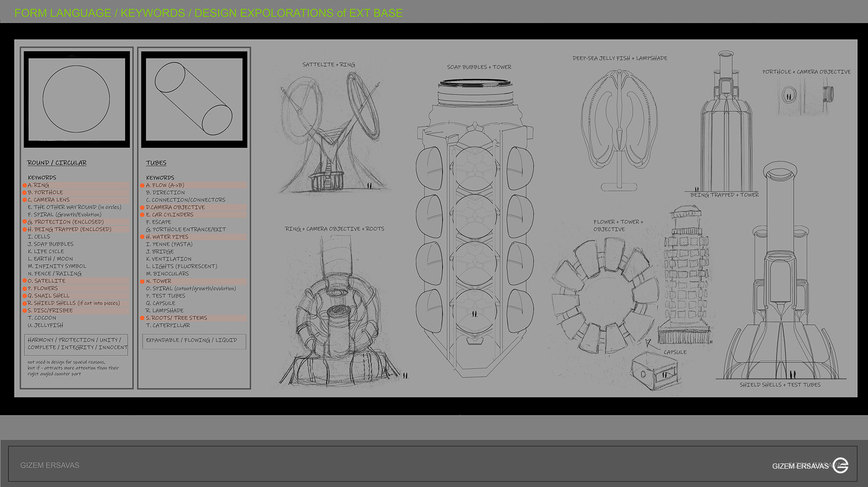The height and width of the screenshot is (487, 868).
Task: Click the 'BEING TRAPPED + TOWER' caption
Action: pos(724,195)
